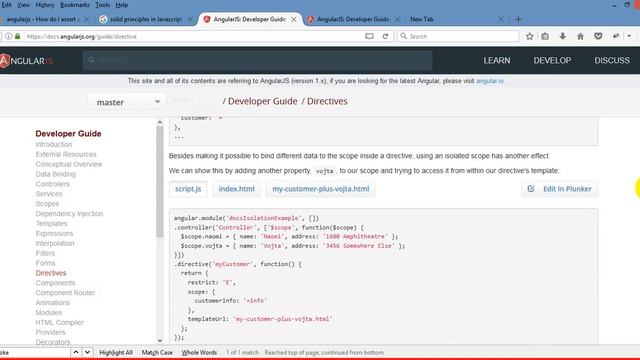Open the Pocket shield icon

click(598, 36)
